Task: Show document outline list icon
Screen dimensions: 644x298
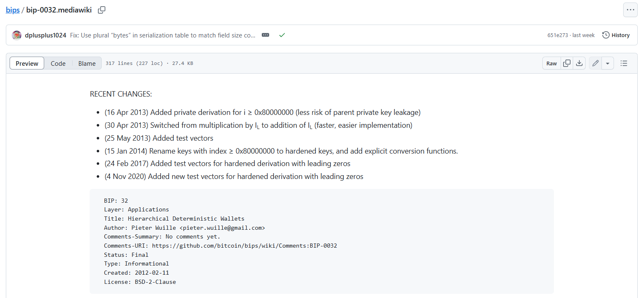Action: [x=624, y=63]
